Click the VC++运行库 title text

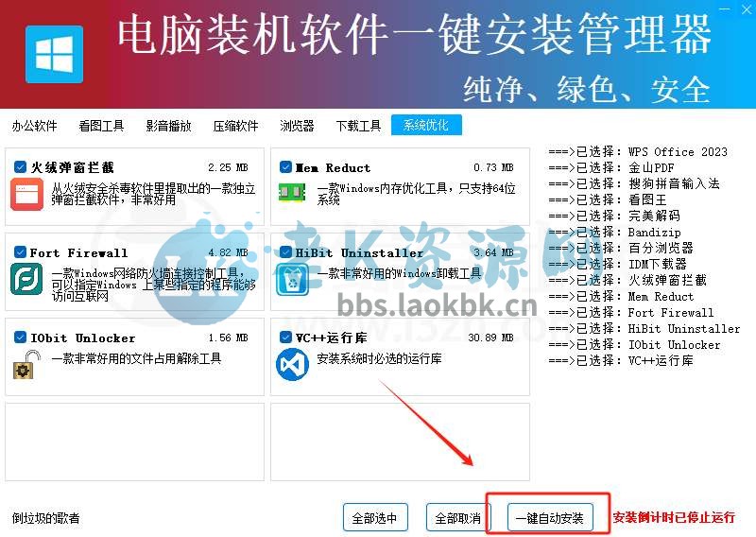click(x=331, y=338)
